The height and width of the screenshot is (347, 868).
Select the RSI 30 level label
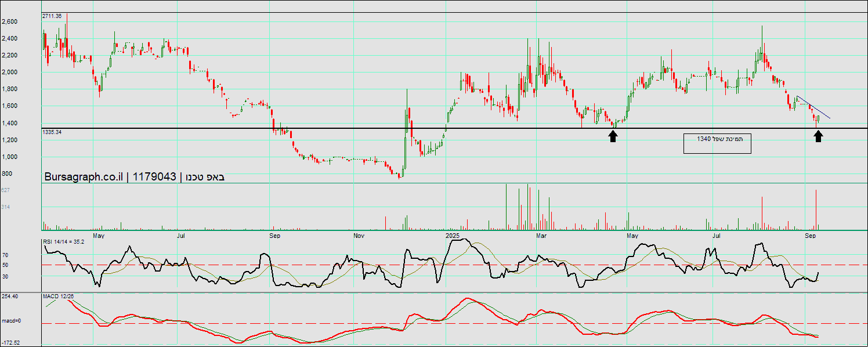click(5, 277)
